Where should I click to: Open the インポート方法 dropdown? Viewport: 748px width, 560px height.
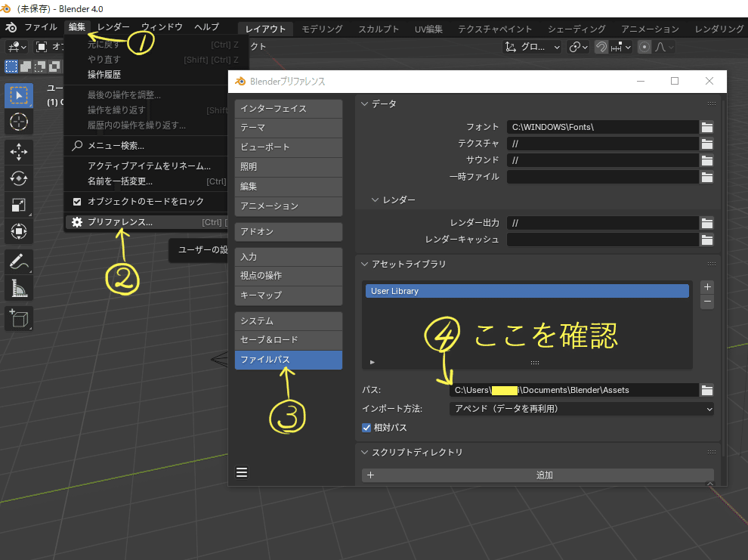tap(582, 409)
